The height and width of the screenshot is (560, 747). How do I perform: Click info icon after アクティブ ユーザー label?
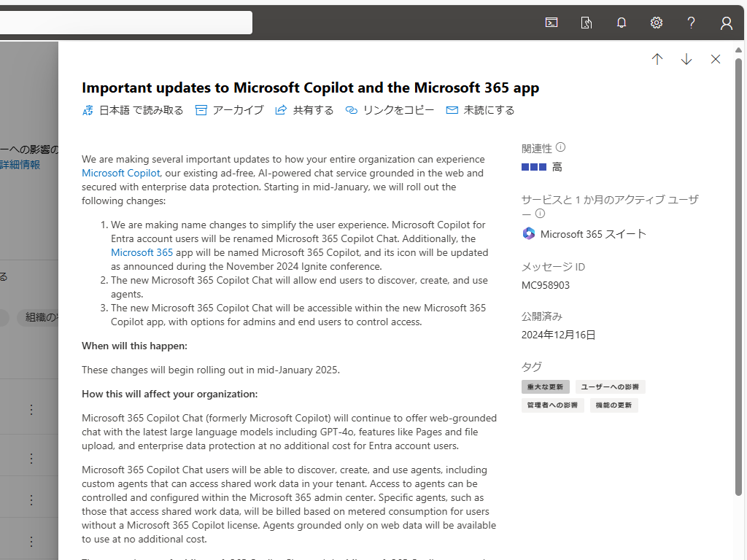[540, 214]
